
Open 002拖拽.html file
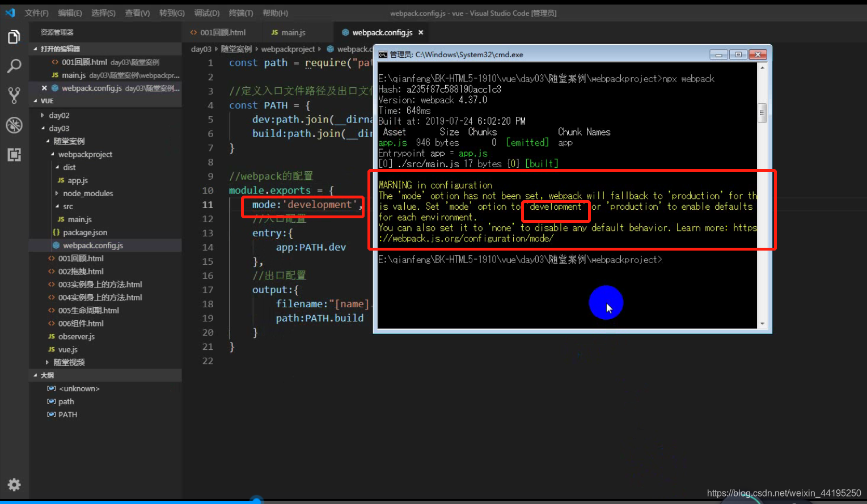coord(81,272)
